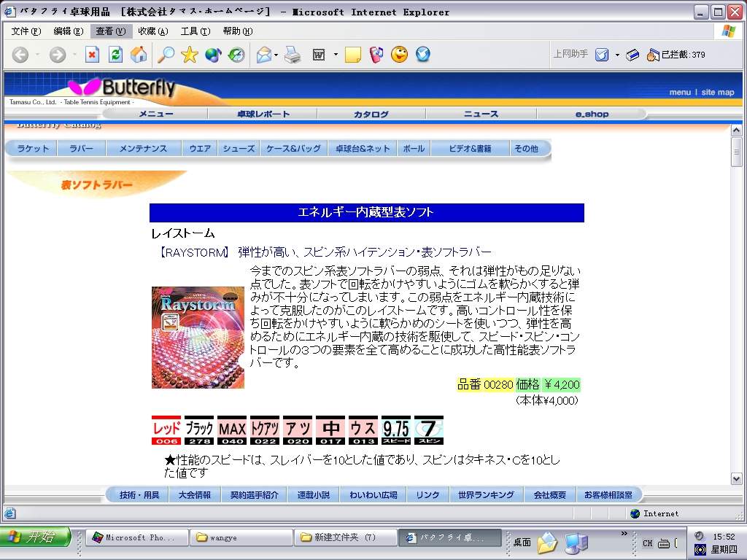Viewport: 747px width, 560px height.
Task: Switch to the カタログ navigation tab
Action: click(371, 114)
